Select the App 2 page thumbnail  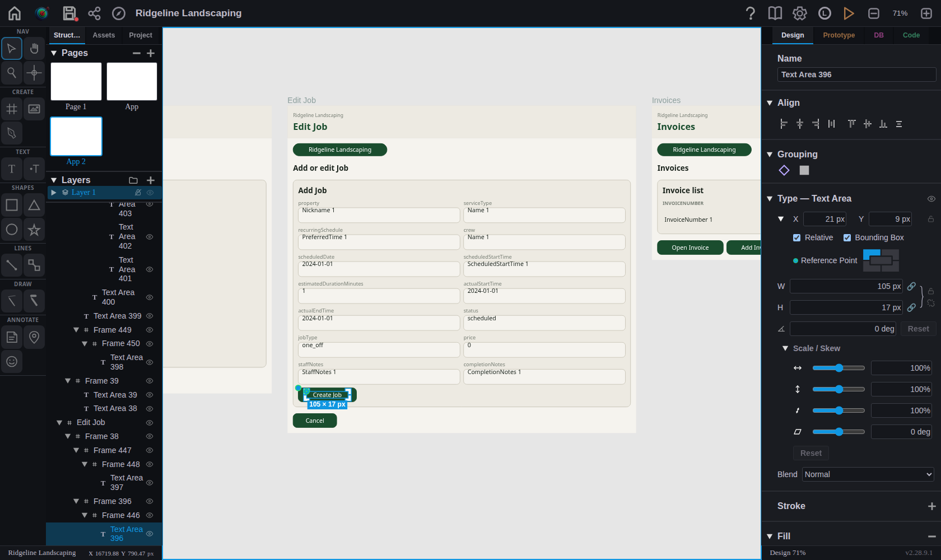click(76, 136)
